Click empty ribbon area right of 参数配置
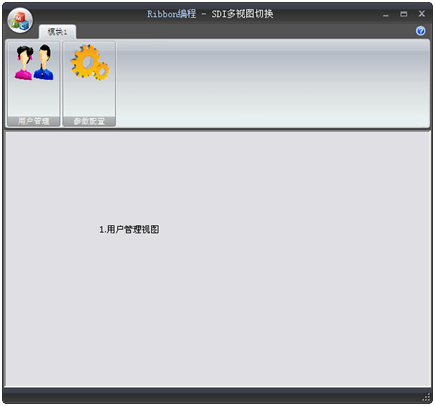The image size is (435, 406). (273, 83)
